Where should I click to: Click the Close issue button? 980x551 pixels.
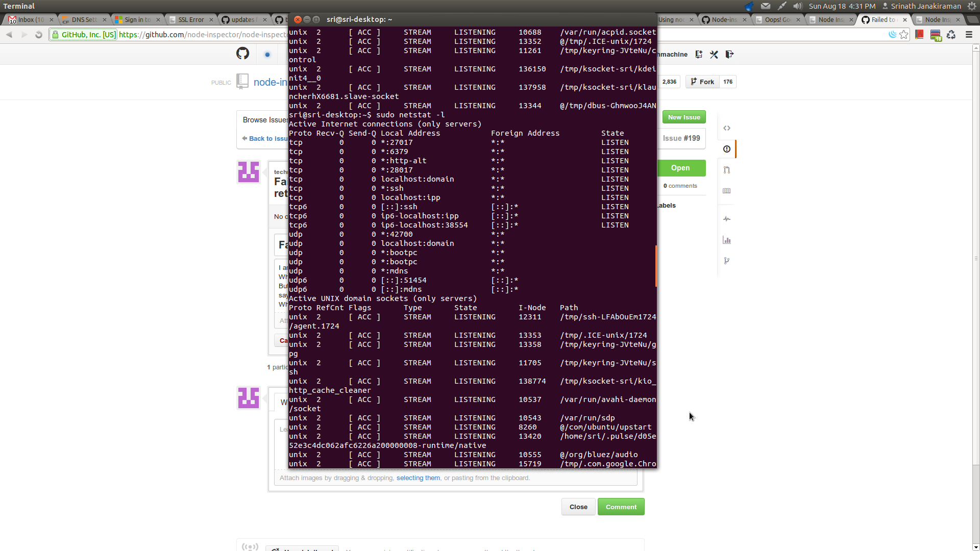pos(578,507)
